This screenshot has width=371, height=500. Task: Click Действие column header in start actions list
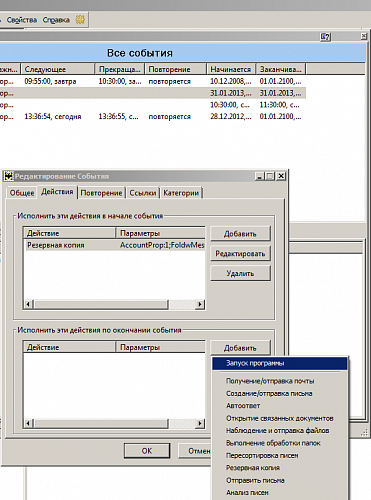click(69, 233)
